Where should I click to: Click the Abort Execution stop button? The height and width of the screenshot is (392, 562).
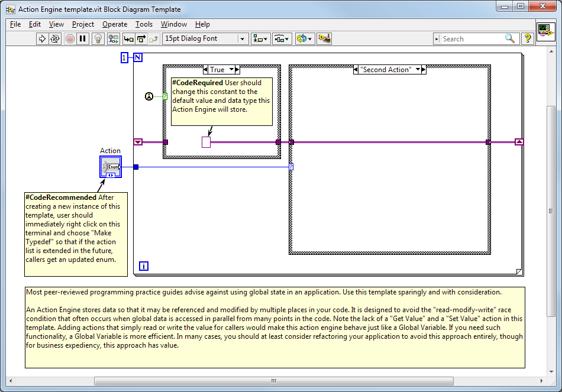tap(70, 38)
